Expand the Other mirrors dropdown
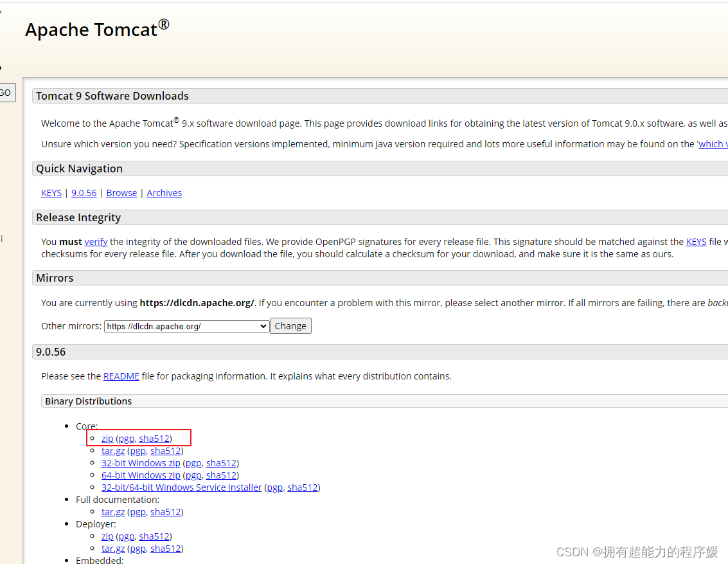This screenshot has height=564, width=728. click(x=186, y=326)
